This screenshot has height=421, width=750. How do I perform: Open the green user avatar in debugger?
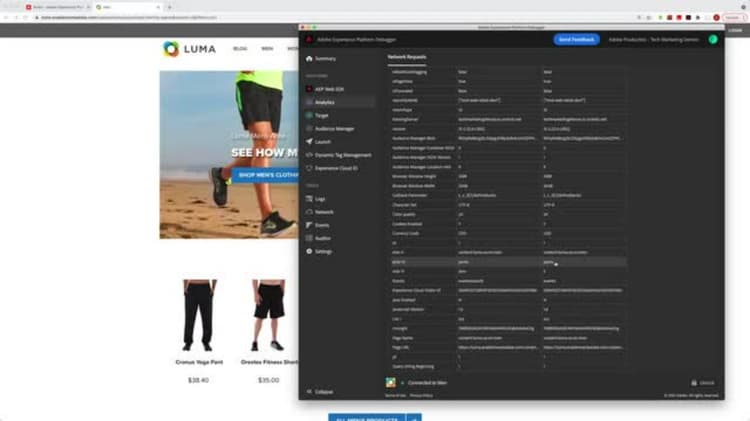tap(713, 40)
